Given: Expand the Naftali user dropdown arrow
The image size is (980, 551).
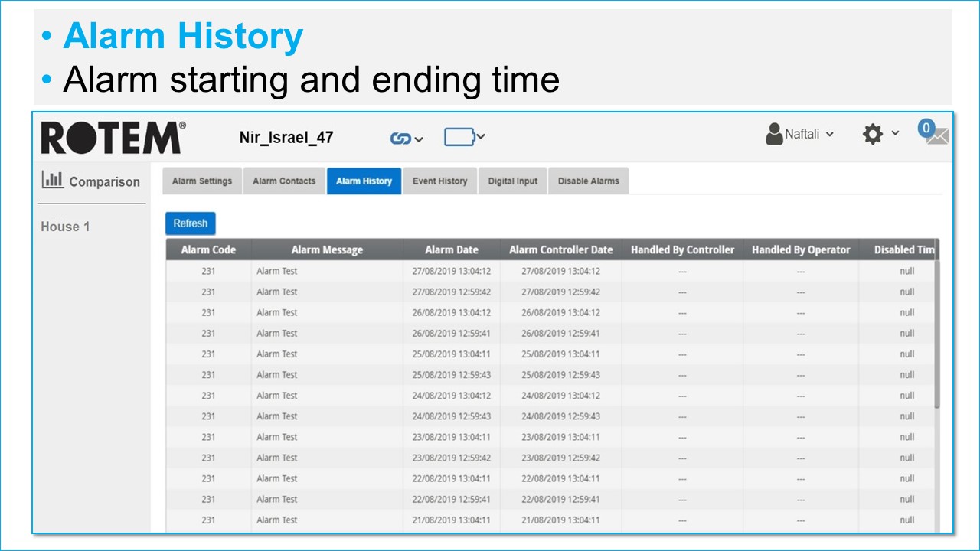Looking at the screenshot, I should 830,135.
